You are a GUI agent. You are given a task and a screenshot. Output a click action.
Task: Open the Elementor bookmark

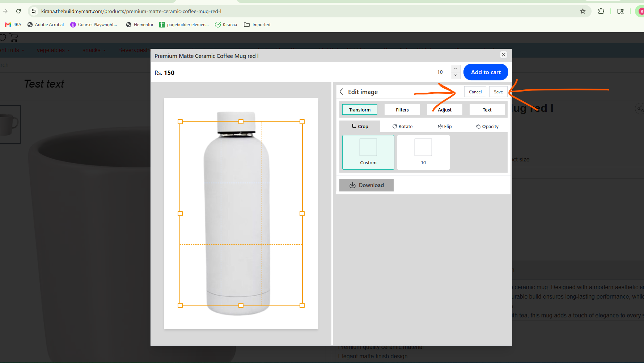tap(140, 25)
